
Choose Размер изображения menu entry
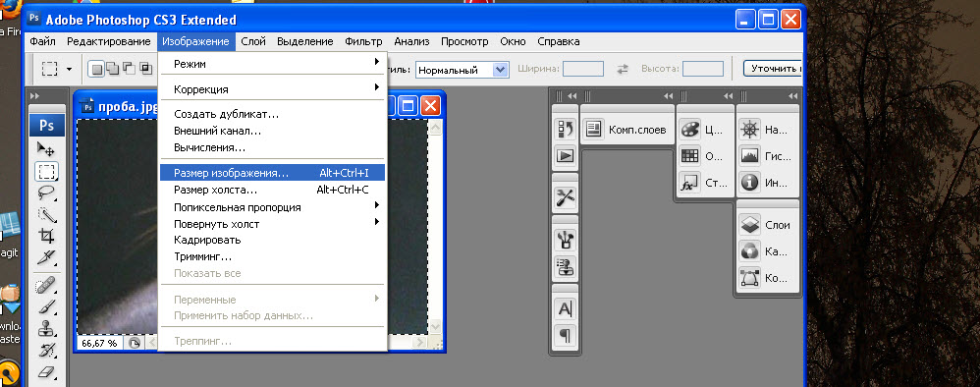[x=273, y=173]
